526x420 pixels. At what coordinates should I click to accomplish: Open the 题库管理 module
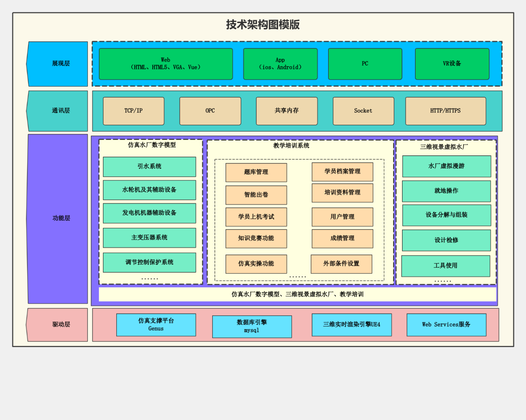256,172
